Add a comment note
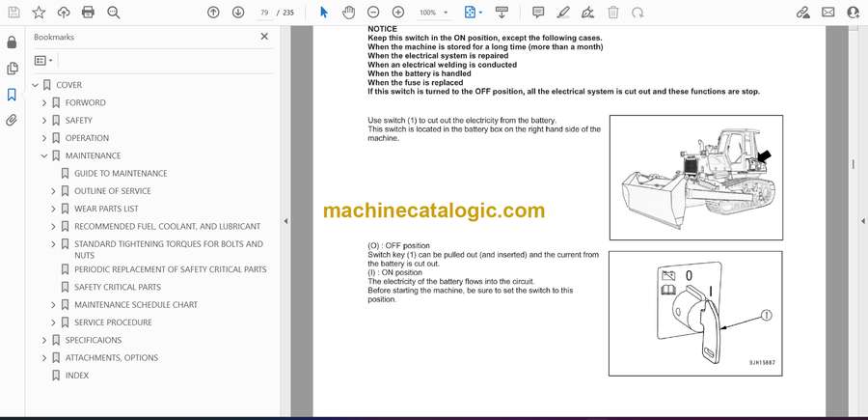 (x=538, y=13)
